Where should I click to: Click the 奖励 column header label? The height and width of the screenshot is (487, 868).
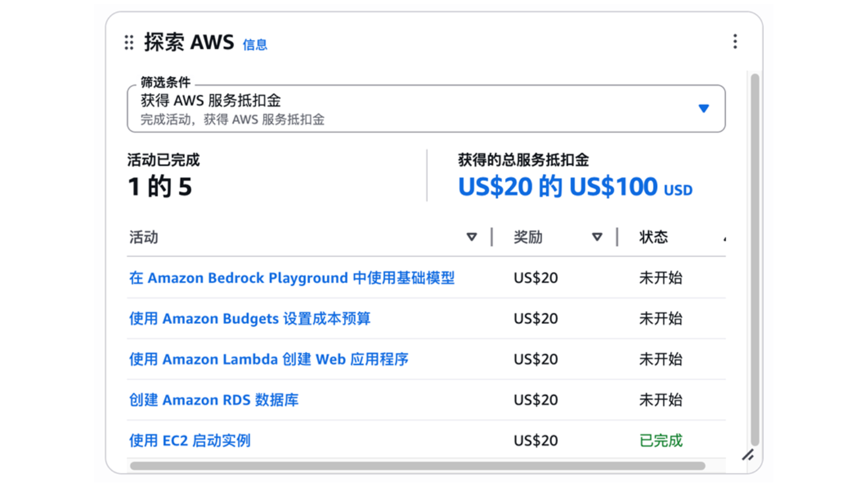coord(528,237)
